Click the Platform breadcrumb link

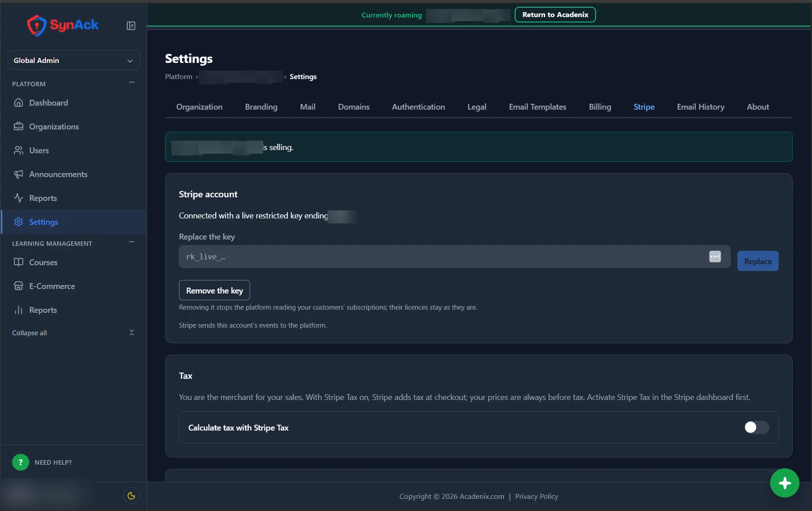coord(179,76)
